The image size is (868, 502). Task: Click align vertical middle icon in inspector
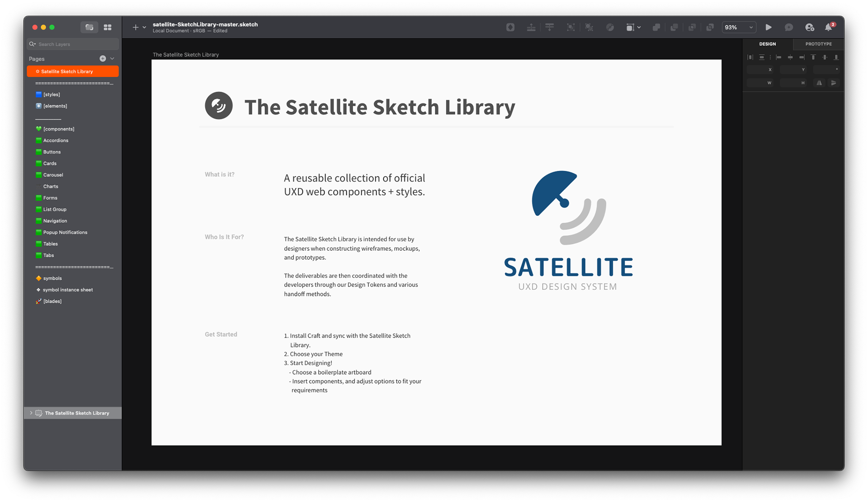click(825, 57)
